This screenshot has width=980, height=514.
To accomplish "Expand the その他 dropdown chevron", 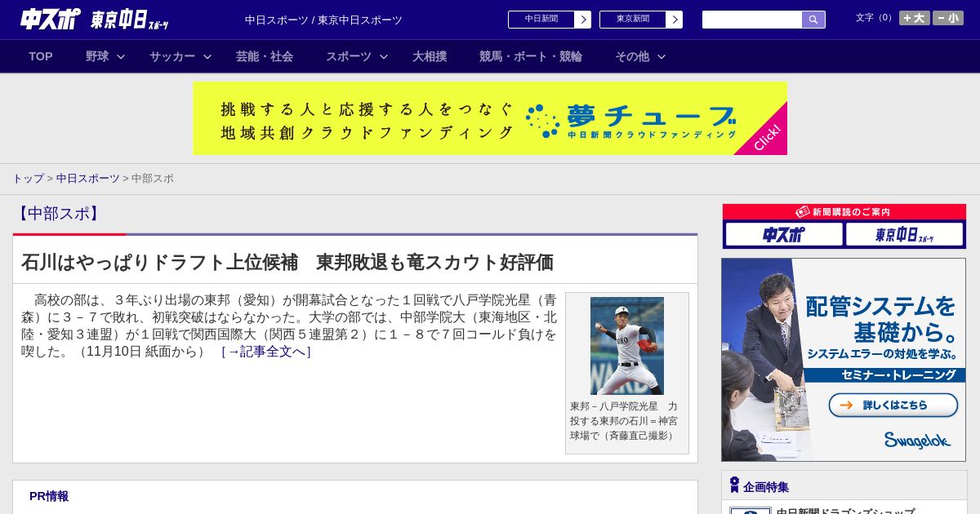I will [661, 56].
